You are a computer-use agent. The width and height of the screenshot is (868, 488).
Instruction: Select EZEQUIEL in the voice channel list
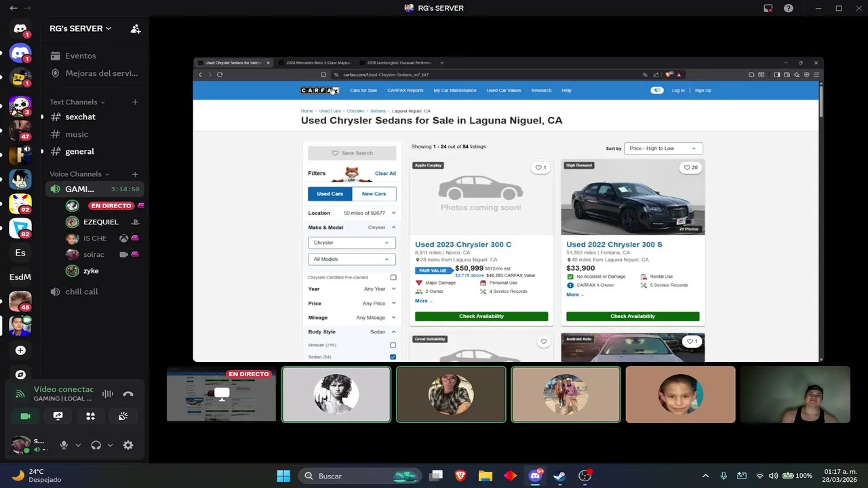coord(102,222)
